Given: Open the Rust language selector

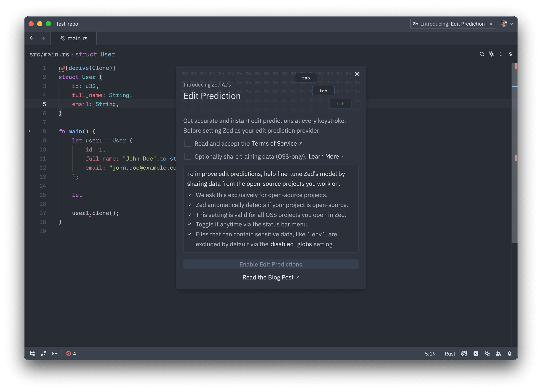Looking at the screenshot, I should 450,354.
